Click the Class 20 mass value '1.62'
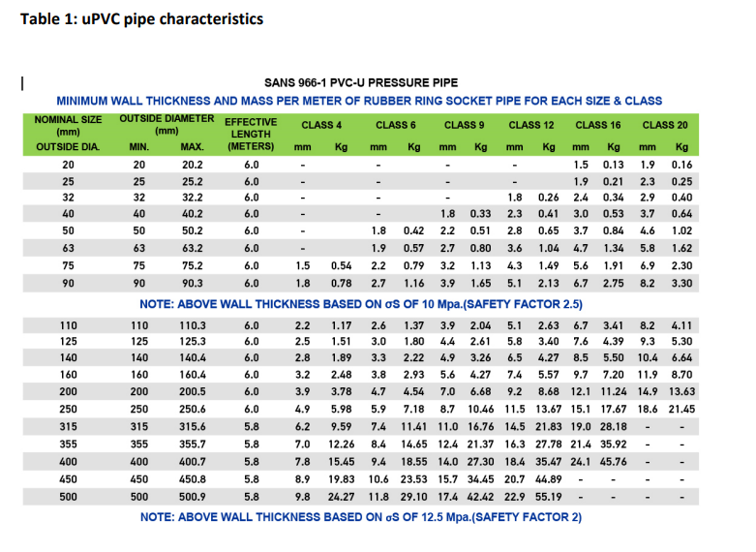Screen dimensions: 756x552 coord(681,248)
